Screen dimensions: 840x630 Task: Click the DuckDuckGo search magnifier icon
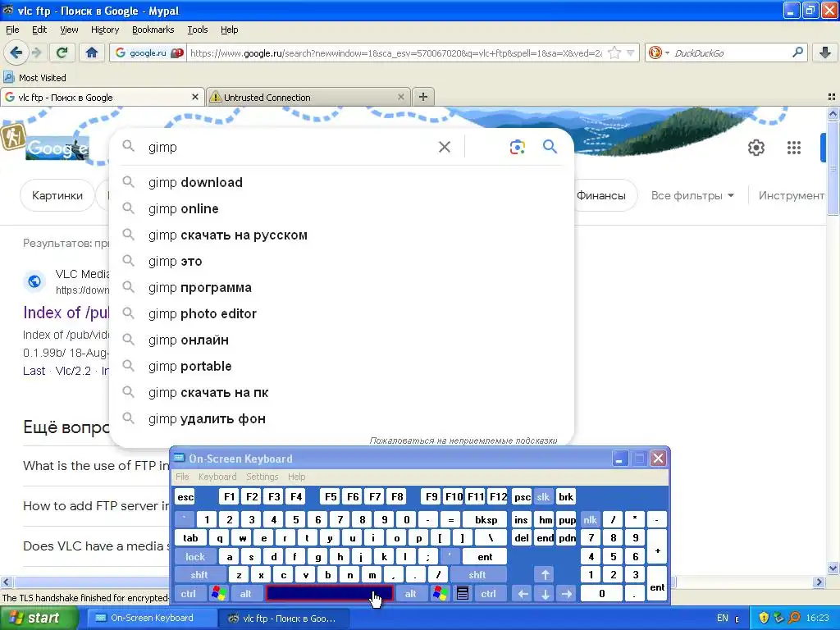point(797,52)
